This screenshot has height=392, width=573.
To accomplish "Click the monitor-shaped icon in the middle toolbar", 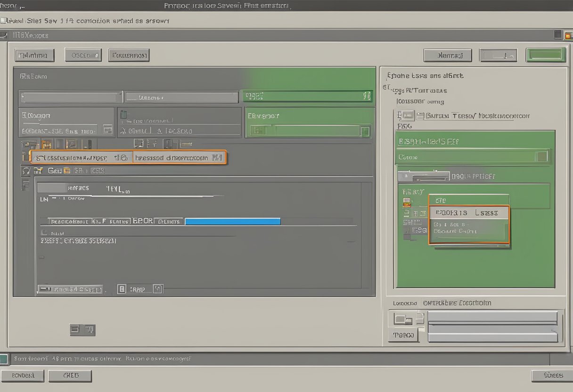I will pyautogui.click(x=139, y=143).
